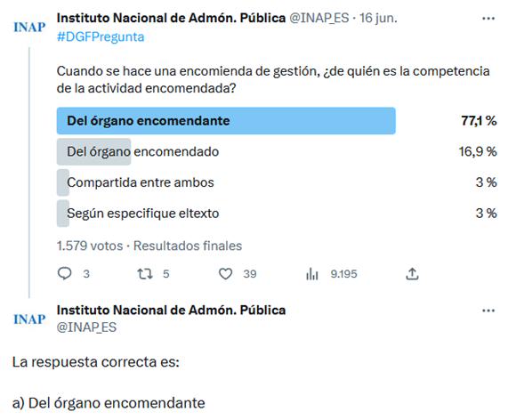Screen dimensions: 508x420
Task: Click the '1.579 votos · Resultados finales' text
Action: (x=149, y=246)
